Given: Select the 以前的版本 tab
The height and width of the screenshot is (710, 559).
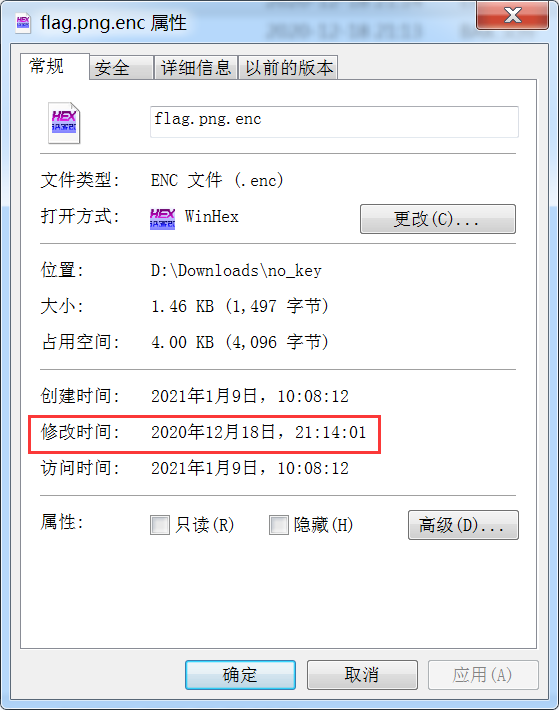Looking at the screenshot, I should coord(288,68).
